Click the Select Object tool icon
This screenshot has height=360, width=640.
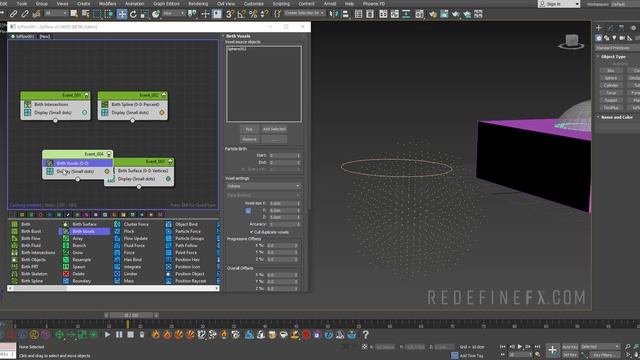[x=74, y=14]
